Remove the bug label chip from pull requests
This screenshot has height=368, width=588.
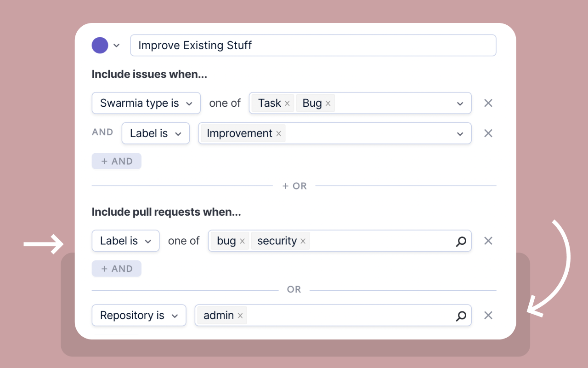point(242,241)
